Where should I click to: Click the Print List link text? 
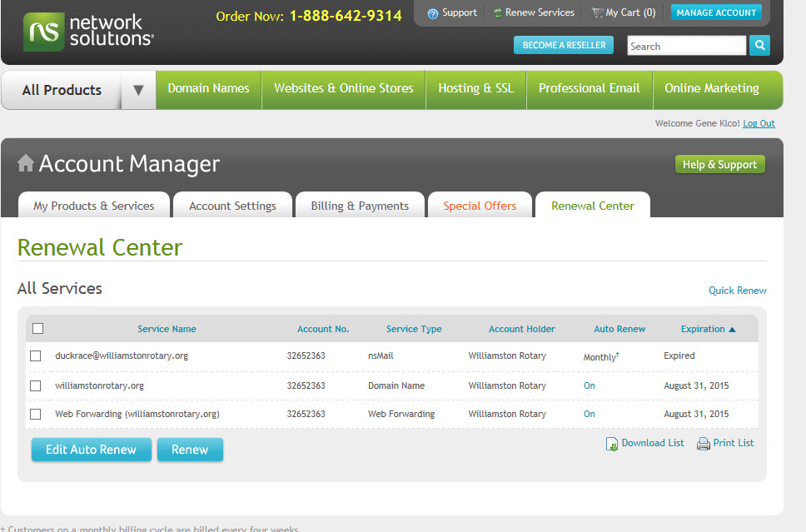coord(734,443)
